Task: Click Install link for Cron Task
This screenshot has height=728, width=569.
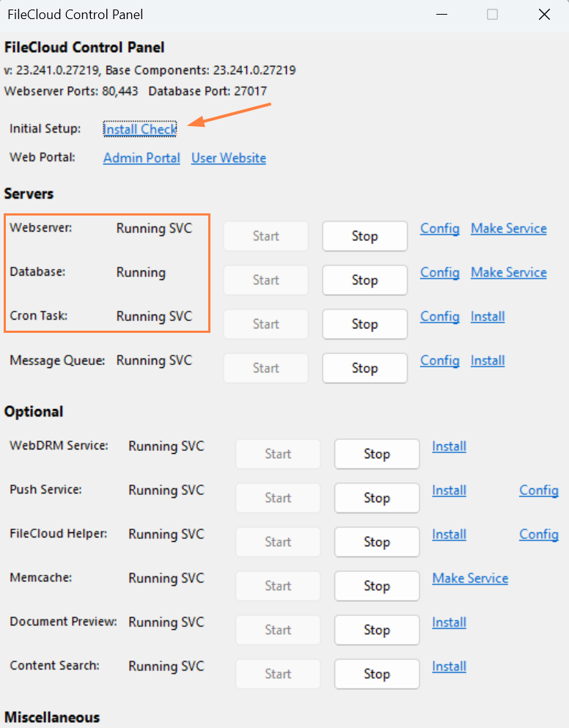Action: point(488,316)
